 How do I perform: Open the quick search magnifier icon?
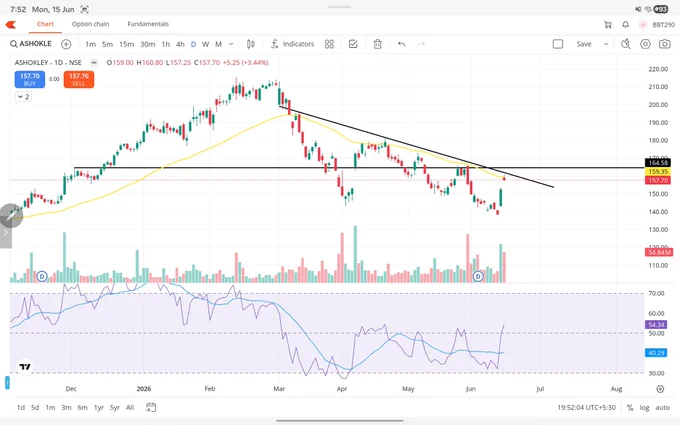pos(625,44)
